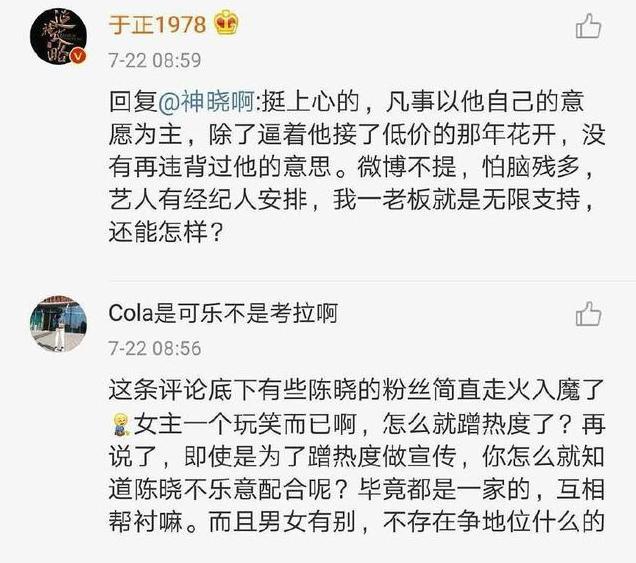636x563 pixels.
Task: Click the 7-22 08:56 timestamp
Action: 155,348
